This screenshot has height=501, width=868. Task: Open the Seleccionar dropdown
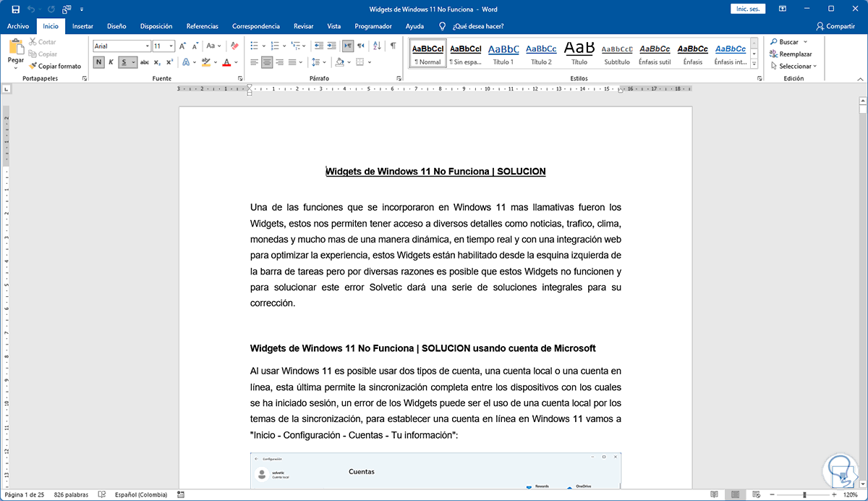point(793,66)
